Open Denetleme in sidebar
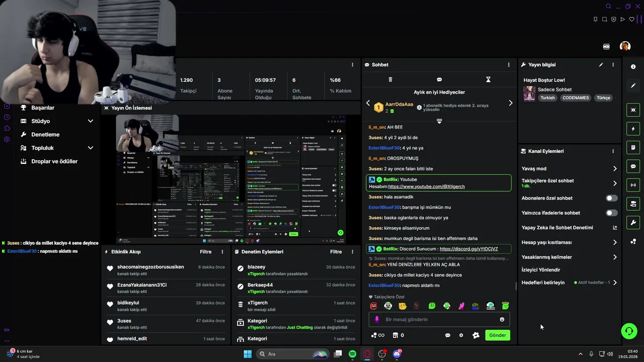The image size is (644, 362). 45,135
